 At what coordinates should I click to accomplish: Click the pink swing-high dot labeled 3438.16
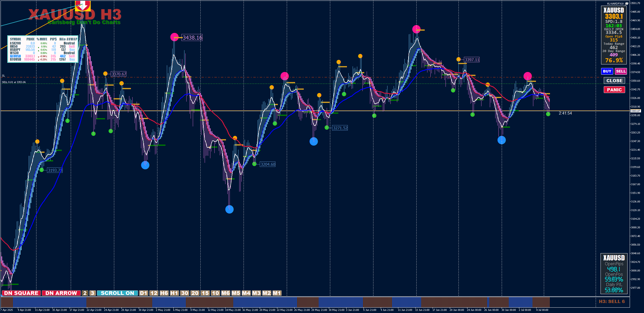click(x=174, y=37)
